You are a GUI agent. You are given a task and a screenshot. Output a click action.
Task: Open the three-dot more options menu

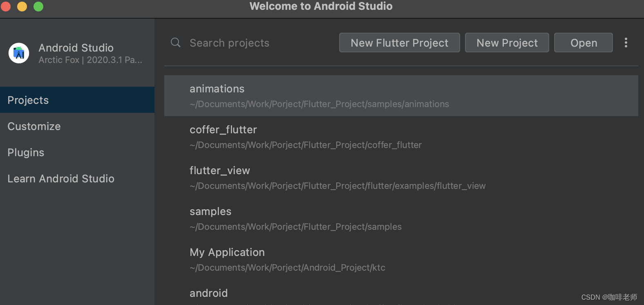[x=626, y=43]
